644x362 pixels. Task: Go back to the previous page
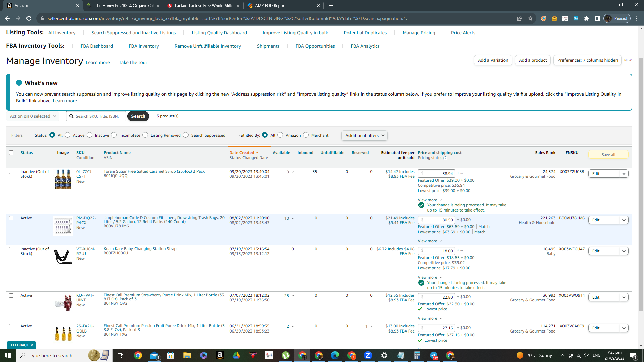coord(7,18)
